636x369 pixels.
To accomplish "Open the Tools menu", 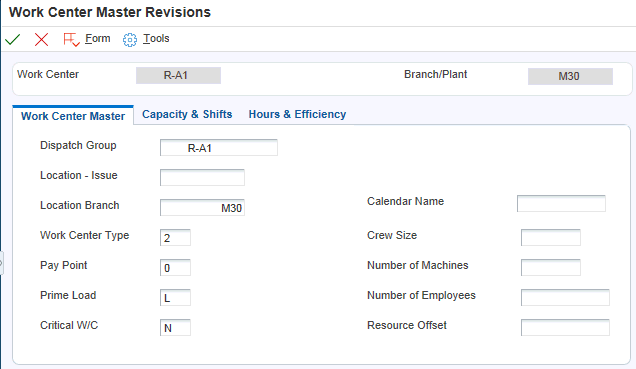I will [156, 39].
